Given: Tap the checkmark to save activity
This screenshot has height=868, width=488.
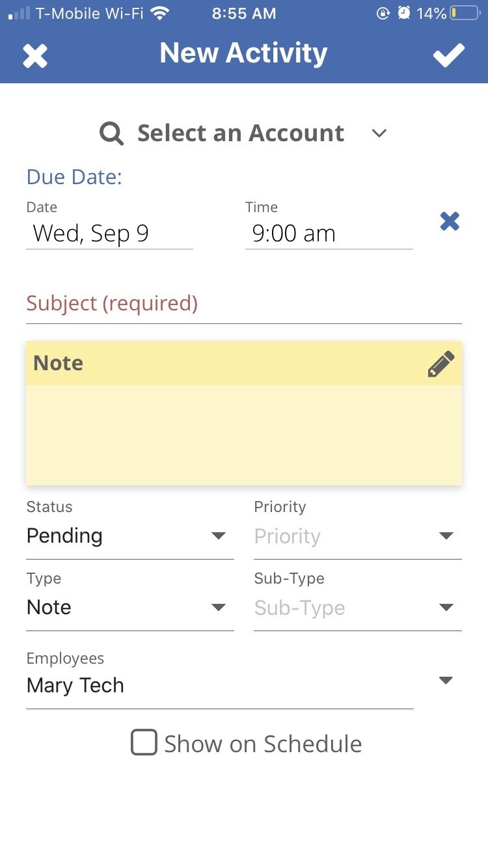Looking at the screenshot, I should (449, 56).
